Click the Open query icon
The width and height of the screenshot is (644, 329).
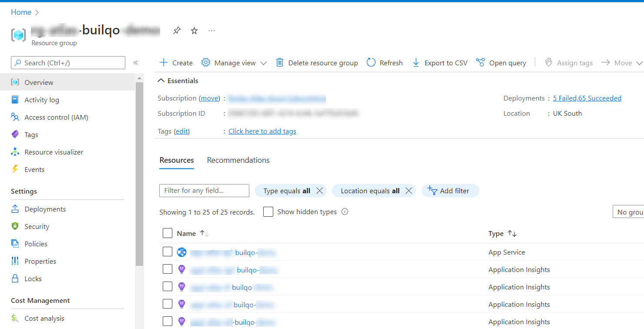(480, 63)
